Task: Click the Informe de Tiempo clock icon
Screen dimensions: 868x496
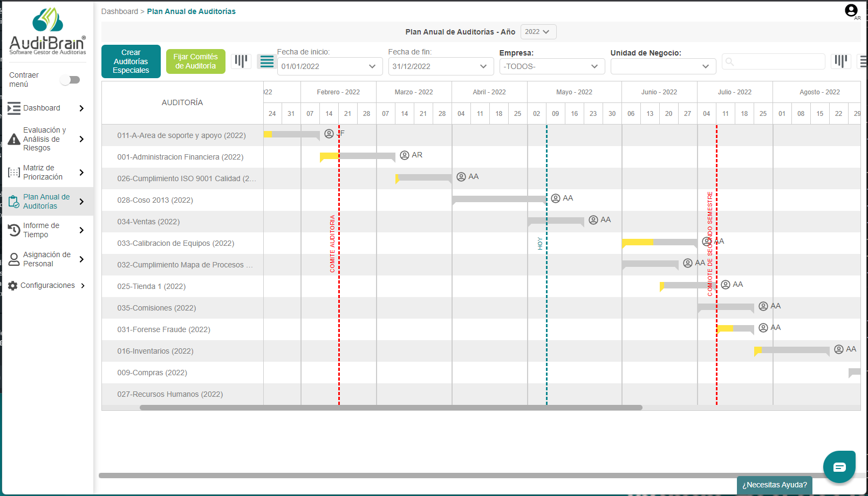Action: (x=13, y=230)
